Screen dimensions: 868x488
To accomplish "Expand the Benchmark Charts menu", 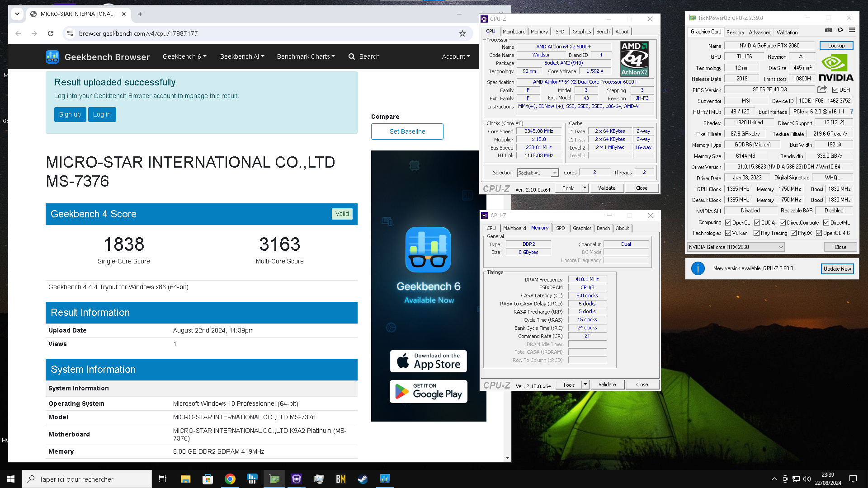I will click(x=306, y=56).
